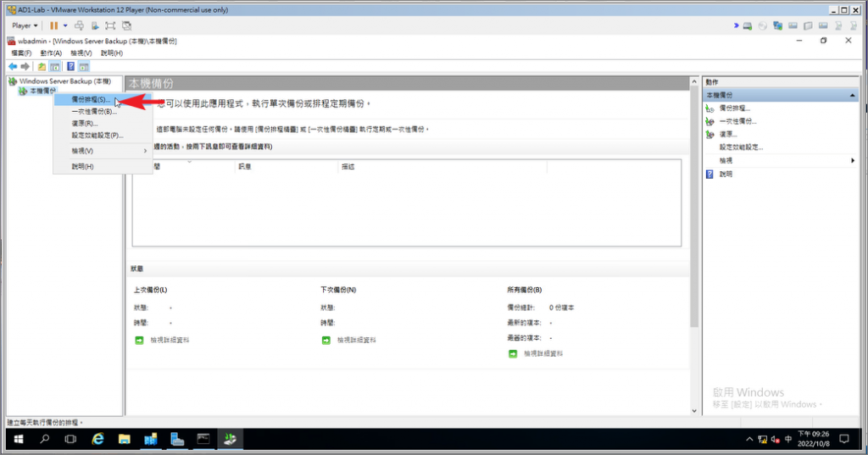Open the VMware Player dropdown menu
The height and width of the screenshot is (455, 868).
click(x=25, y=25)
